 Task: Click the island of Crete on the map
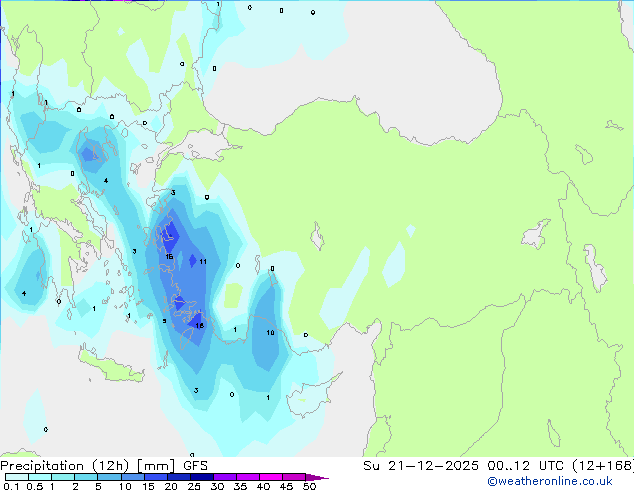[111, 365]
